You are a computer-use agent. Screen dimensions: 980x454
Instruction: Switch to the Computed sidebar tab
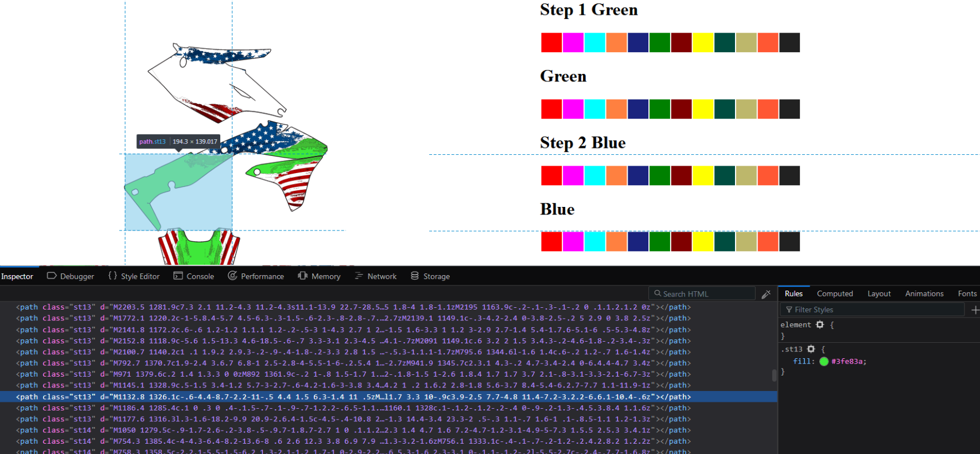[x=835, y=293]
